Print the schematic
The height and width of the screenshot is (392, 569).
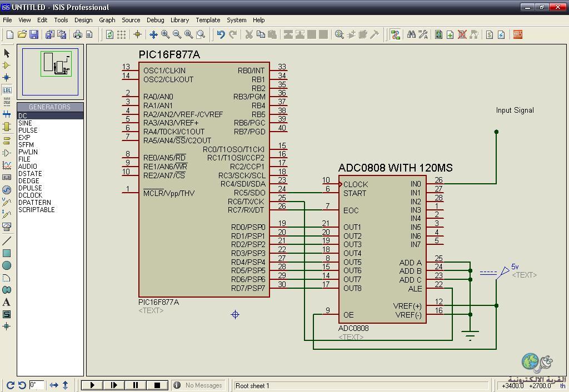pos(78,34)
